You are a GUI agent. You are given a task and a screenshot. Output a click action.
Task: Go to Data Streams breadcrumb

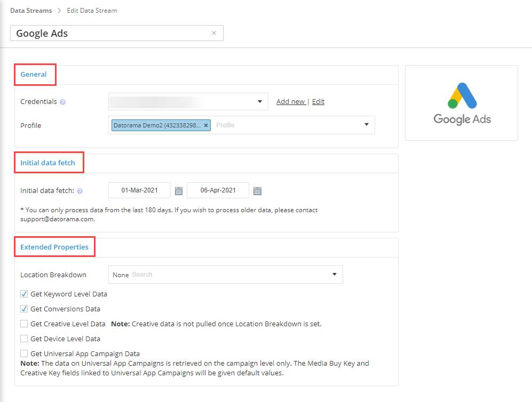click(x=31, y=11)
